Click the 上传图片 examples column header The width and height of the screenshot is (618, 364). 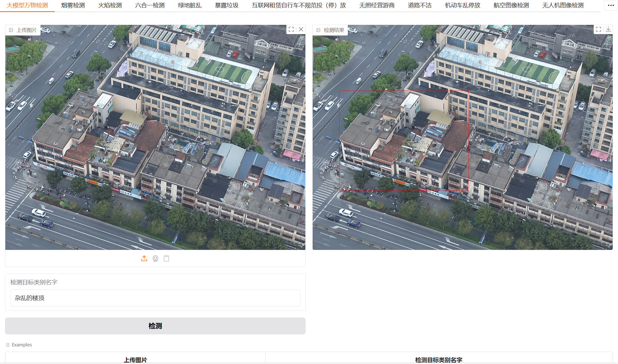[x=135, y=360]
